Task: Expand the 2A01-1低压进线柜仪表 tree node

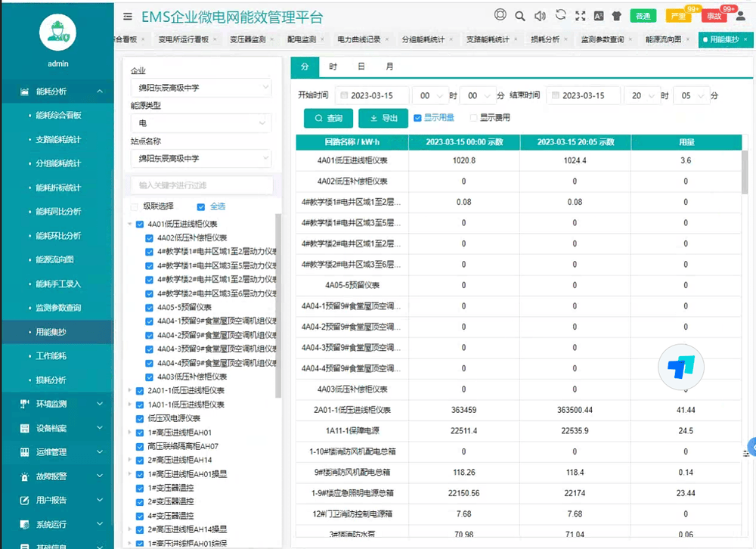Action: click(130, 391)
